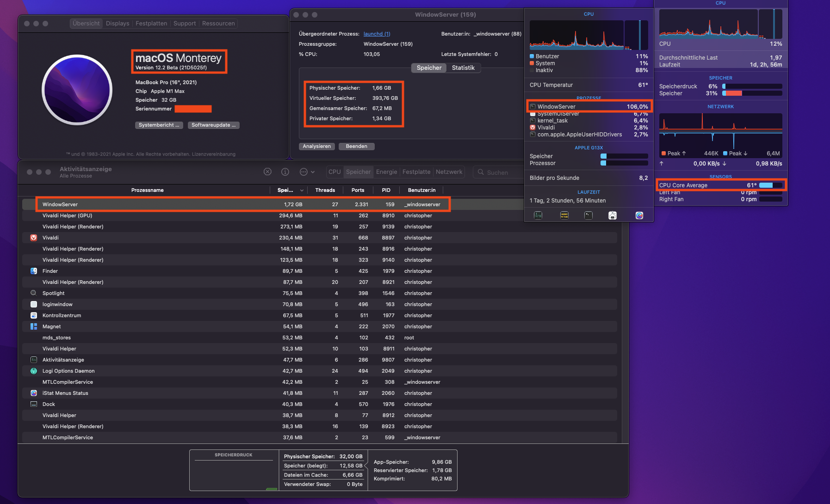The width and height of the screenshot is (830, 504).
Task: Open the more options (…) menu in Aktivitätsanzeige
Action: click(307, 172)
